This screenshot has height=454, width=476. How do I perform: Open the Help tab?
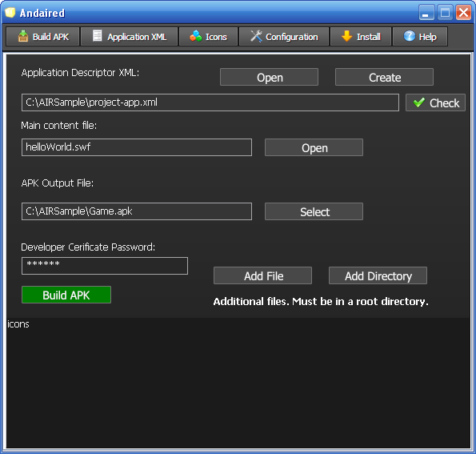[420, 37]
